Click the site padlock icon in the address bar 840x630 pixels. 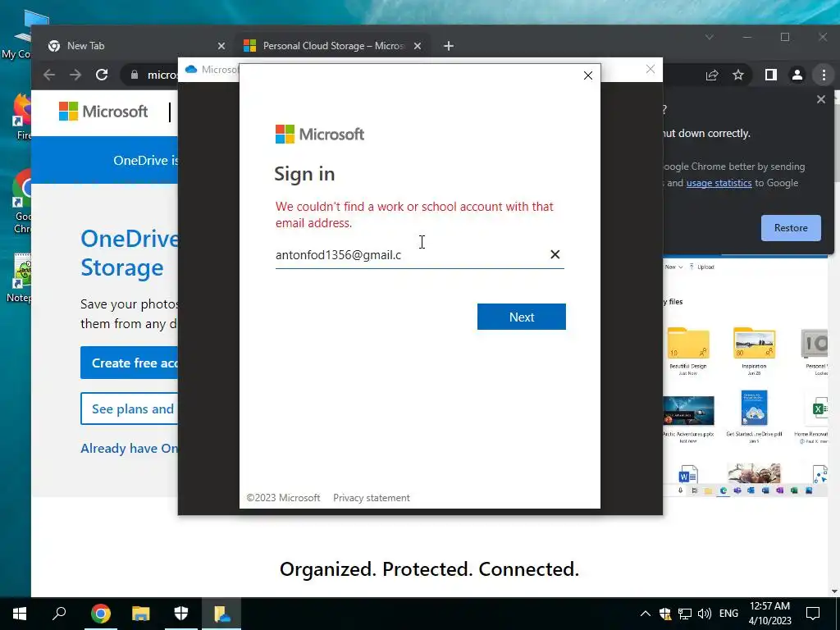[x=135, y=75]
